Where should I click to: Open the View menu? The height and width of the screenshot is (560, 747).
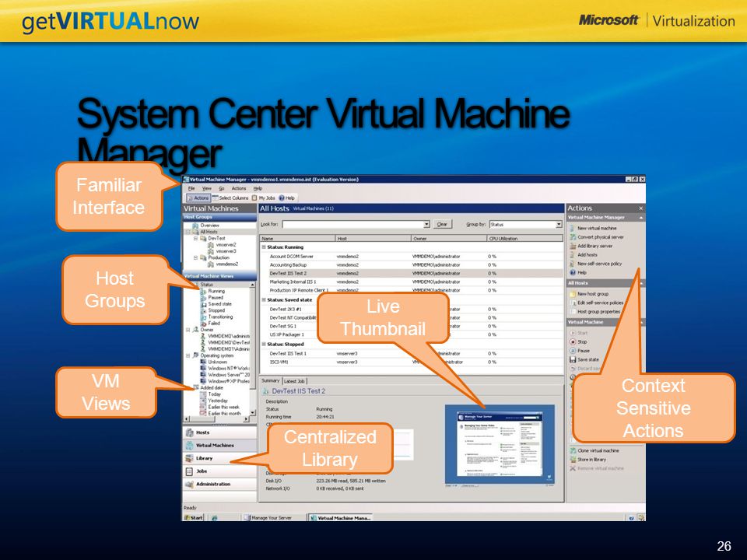click(x=207, y=188)
